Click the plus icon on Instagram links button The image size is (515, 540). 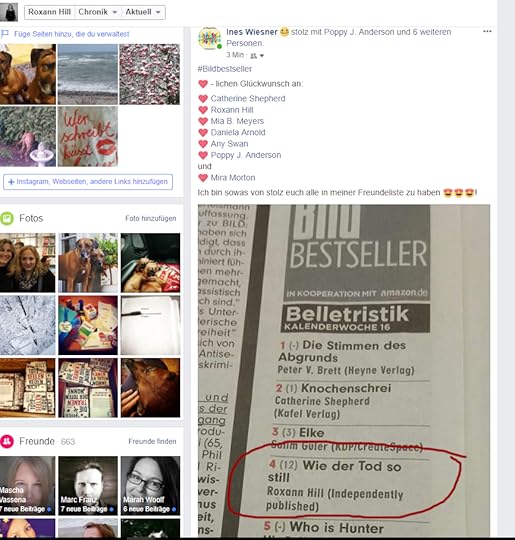tap(11, 182)
